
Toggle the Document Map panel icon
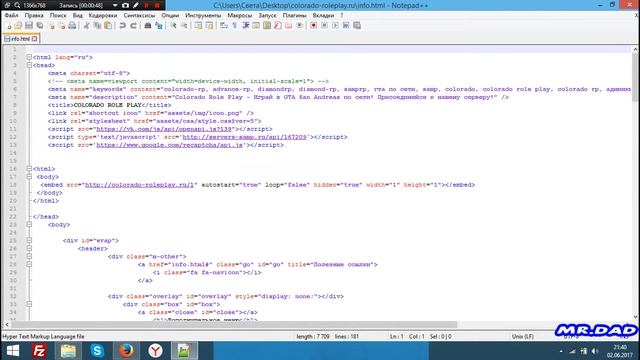[267, 26]
